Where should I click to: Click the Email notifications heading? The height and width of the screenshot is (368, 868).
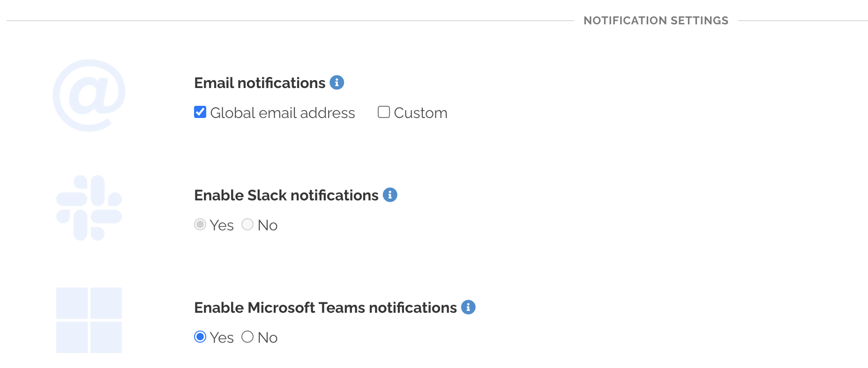tap(260, 82)
